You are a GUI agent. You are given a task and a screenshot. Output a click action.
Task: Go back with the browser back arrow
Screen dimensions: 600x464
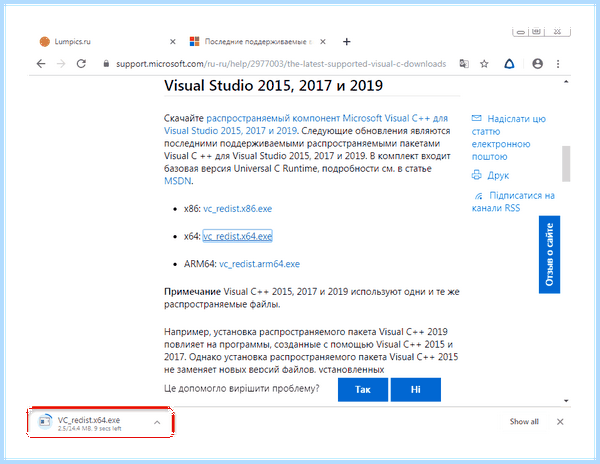click(41, 63)
